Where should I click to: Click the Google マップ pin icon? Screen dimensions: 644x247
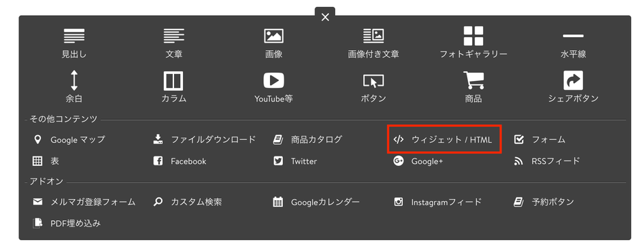click(x=38, y=140)
